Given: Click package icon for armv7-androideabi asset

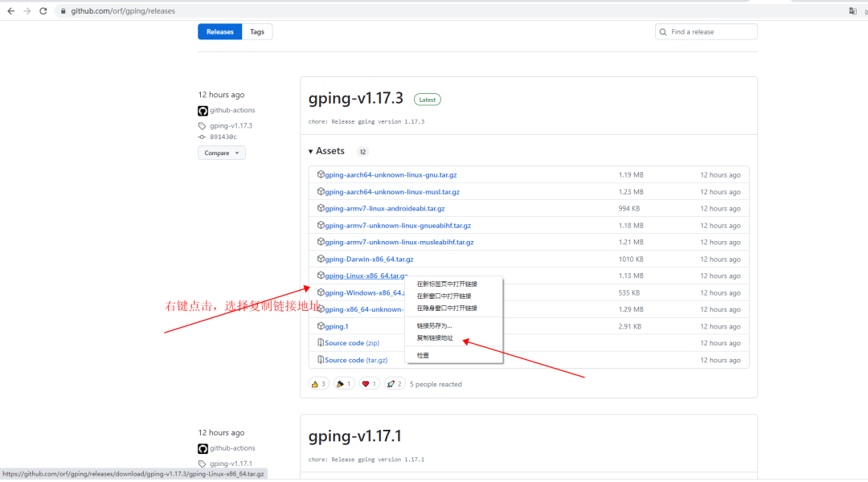Looking at the screenshot, I should coord(321,208).
